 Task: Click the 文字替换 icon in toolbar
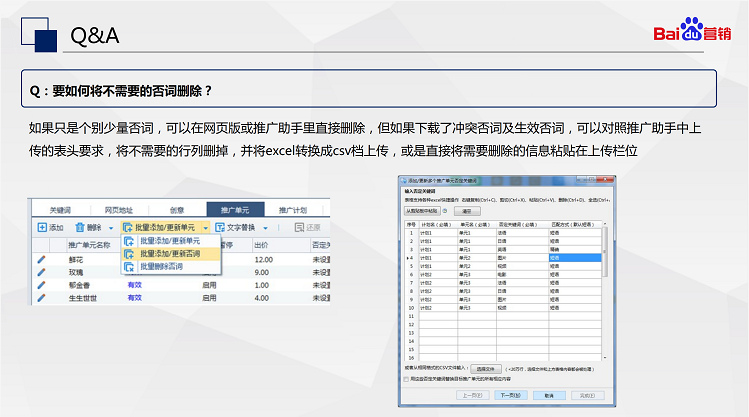point(219,228)
